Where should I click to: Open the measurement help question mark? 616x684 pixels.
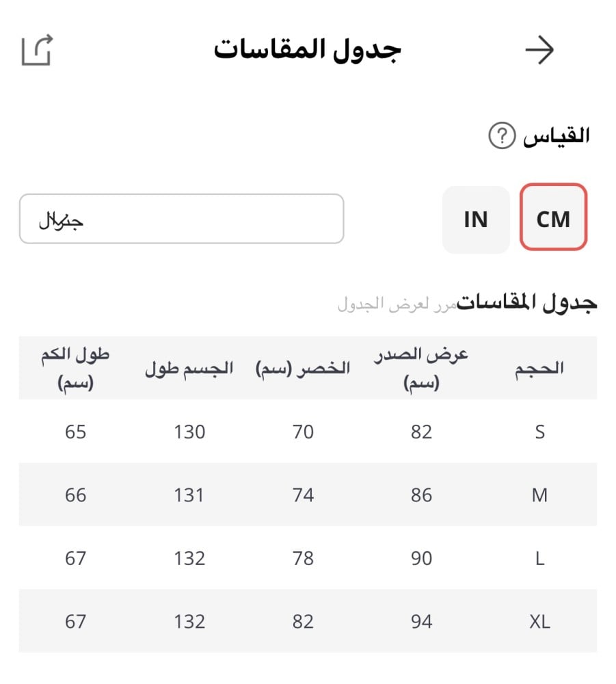(x=501, y=137)
